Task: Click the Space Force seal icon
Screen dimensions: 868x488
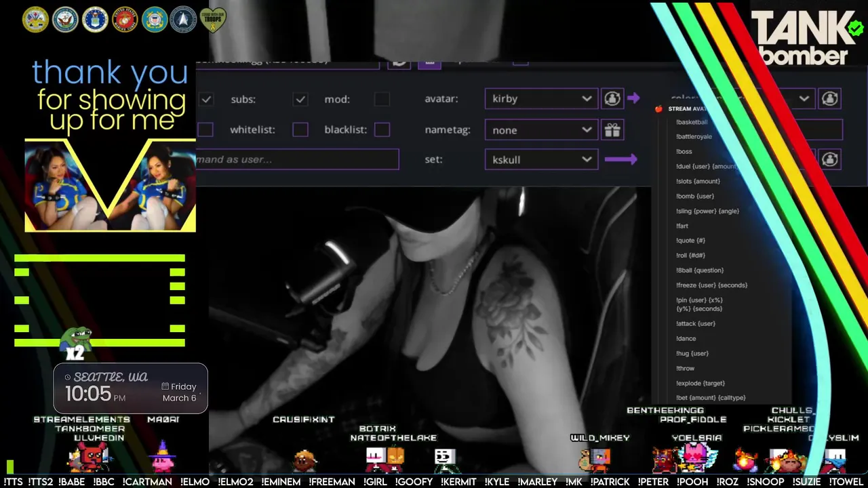Action: click(x=184, y=20)
